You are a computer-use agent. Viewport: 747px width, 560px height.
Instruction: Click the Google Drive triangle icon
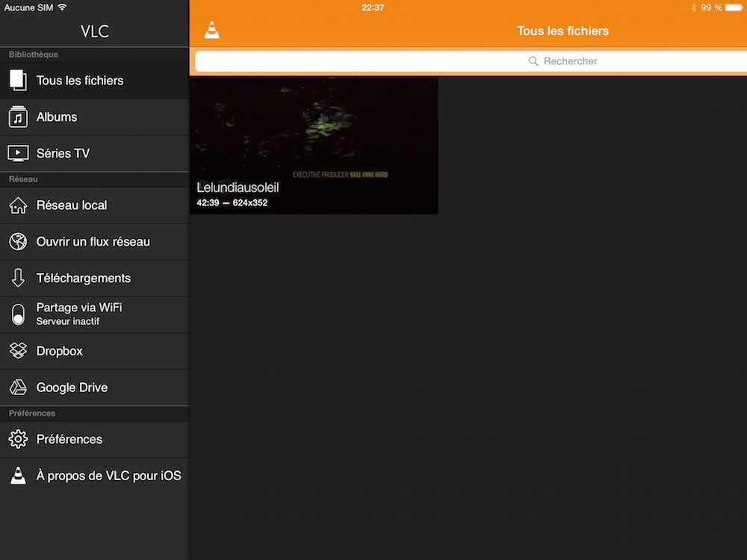[18, 387]
